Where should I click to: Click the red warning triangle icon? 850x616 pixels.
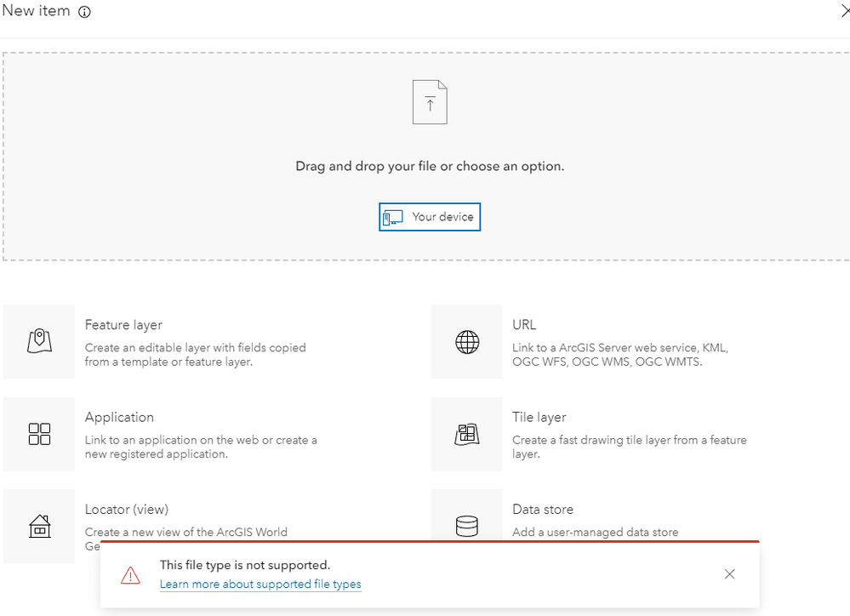[130, 575]
